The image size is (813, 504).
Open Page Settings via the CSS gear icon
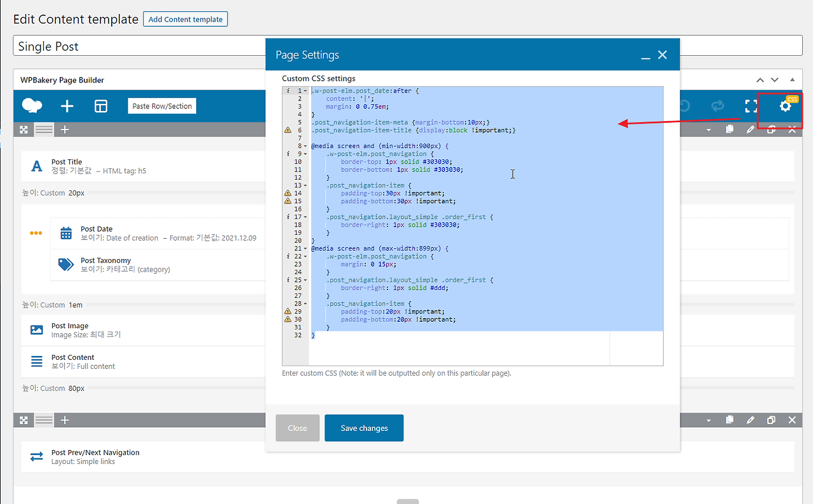click(786, 107)
